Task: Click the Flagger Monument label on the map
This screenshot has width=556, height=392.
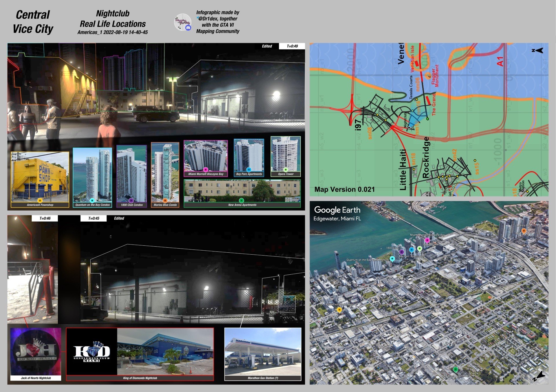Action: 435,76
